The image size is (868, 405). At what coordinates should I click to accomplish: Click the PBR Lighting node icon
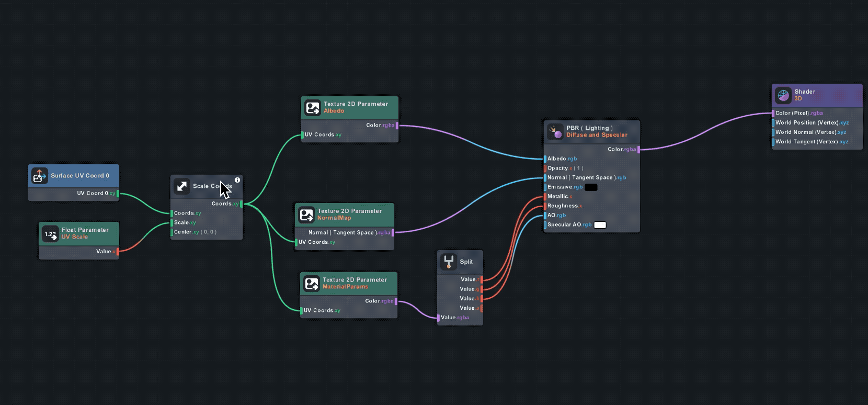click(x=555, y=132)
